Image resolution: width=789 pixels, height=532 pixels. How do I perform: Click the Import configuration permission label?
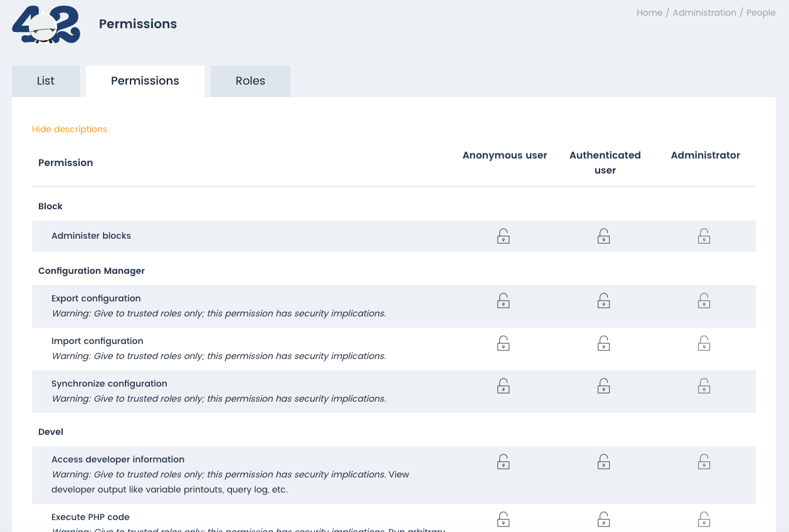(97, 341)
